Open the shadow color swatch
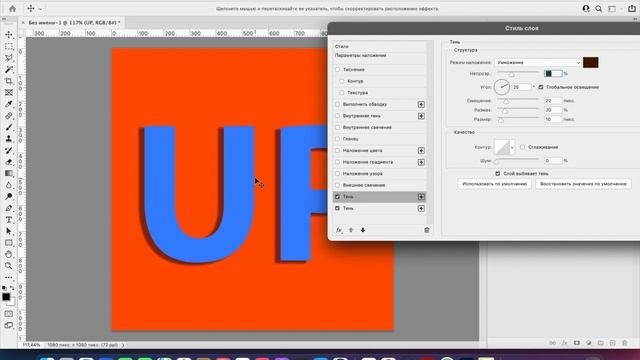This screenshot has width=640, height=360. click(591, 62)
